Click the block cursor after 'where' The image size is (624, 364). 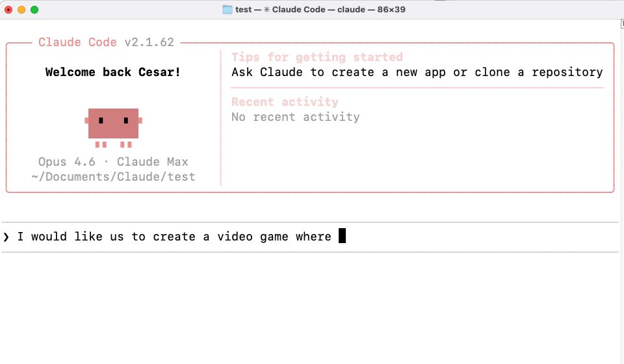(x=343, y=235)
